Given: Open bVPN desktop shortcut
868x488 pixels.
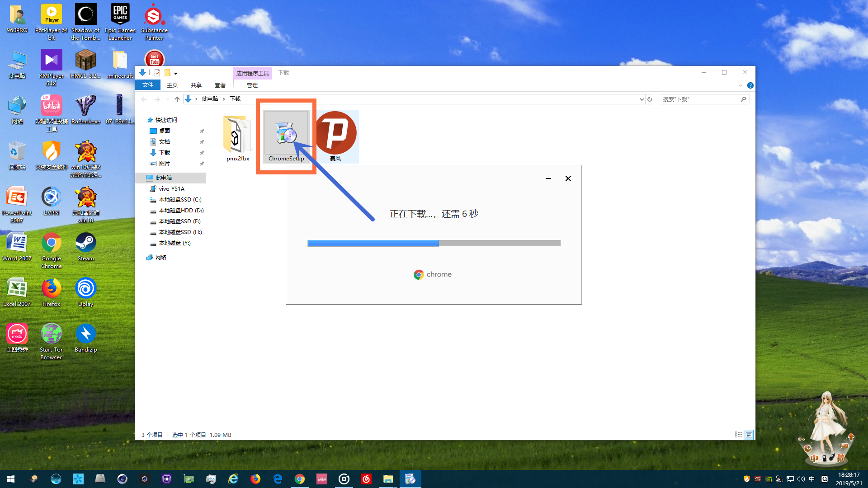Looking at the screenshot, I should tap(51, 201).
